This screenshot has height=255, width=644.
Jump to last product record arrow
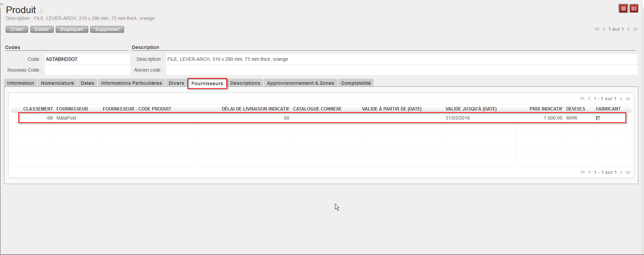tap(636, 29)
